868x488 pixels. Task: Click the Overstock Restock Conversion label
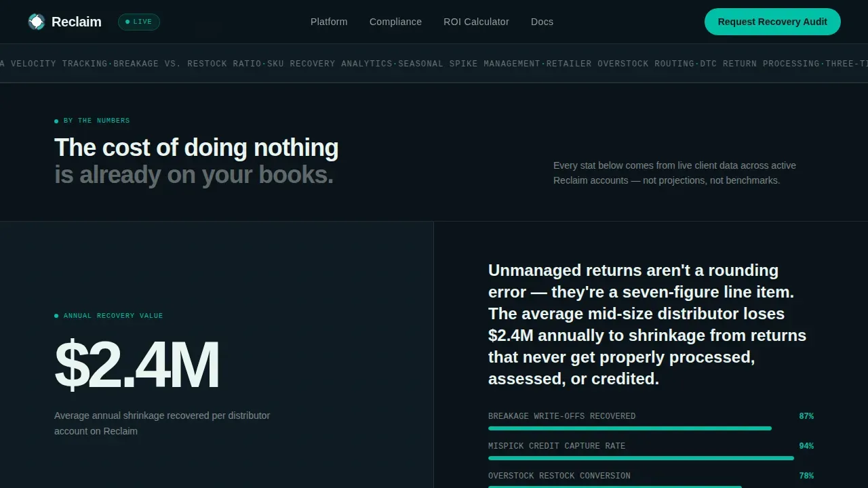click(x=559, y=476)
